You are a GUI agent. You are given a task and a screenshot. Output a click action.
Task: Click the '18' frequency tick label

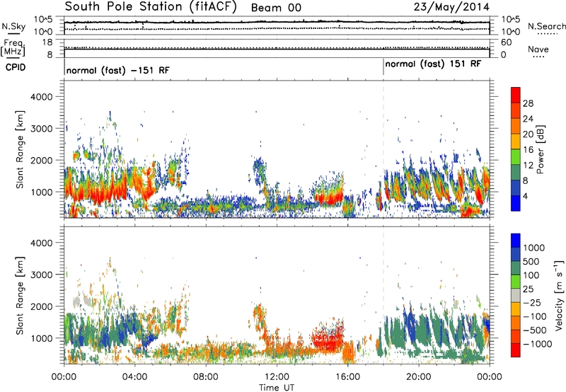point(47,42)
